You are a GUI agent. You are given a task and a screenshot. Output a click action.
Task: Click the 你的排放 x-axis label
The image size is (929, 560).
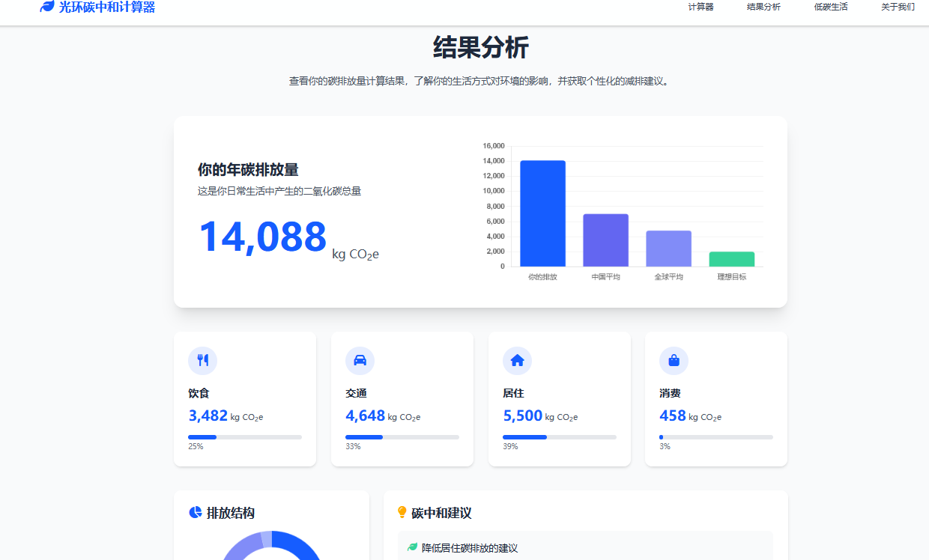click(542, 277)
